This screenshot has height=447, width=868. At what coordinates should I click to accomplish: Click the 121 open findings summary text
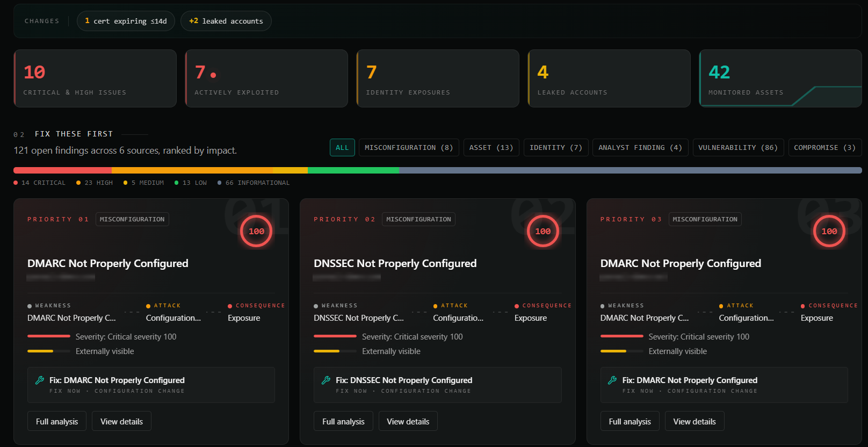125,150
